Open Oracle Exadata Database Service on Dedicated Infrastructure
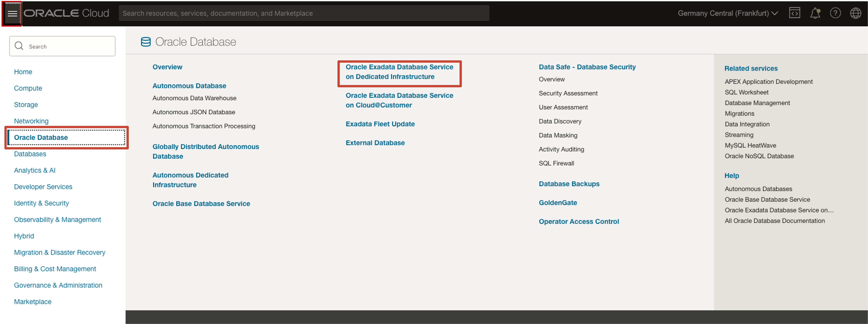The height and width of the screenshot is (324, 868). click(x=399, y=72)
